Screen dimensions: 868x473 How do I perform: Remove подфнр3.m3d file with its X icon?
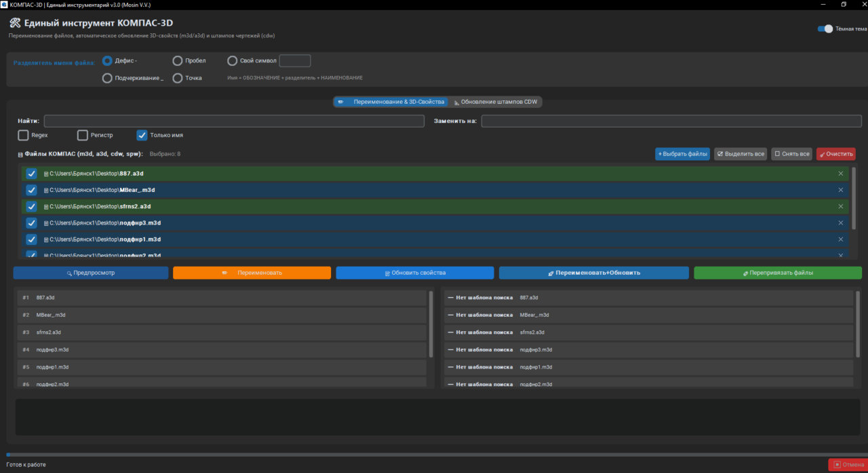[840, 223]
